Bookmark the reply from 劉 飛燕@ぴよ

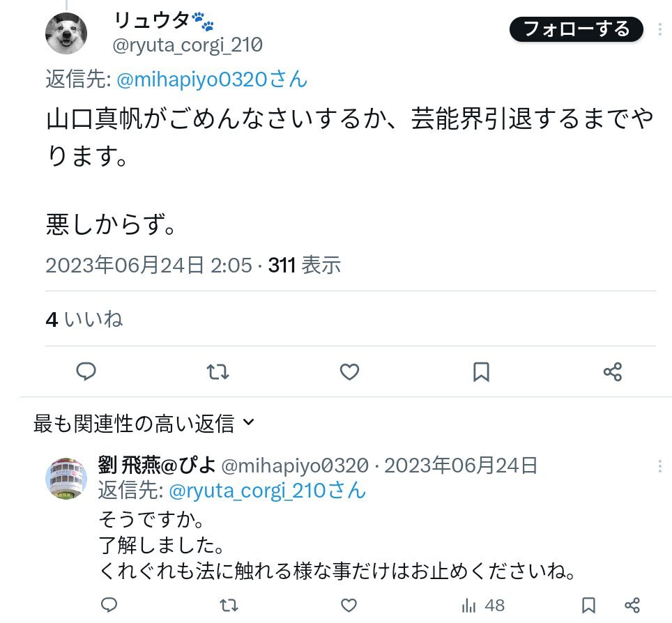[x=588, y=606]
